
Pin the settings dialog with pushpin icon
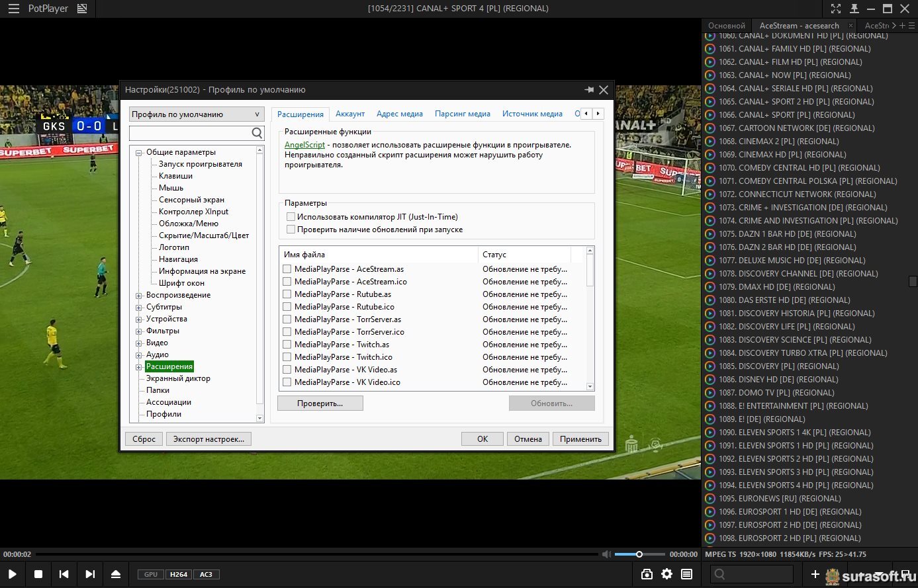tap(589, 90)
